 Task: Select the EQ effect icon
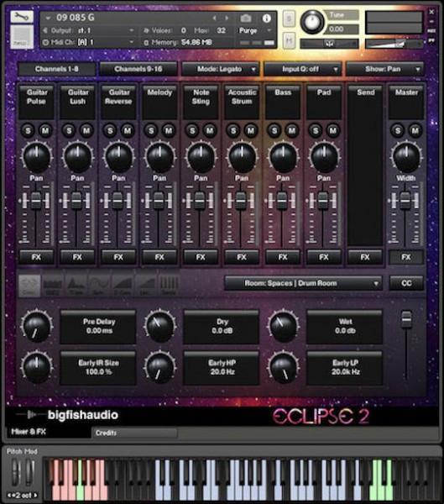pos(53,285)
